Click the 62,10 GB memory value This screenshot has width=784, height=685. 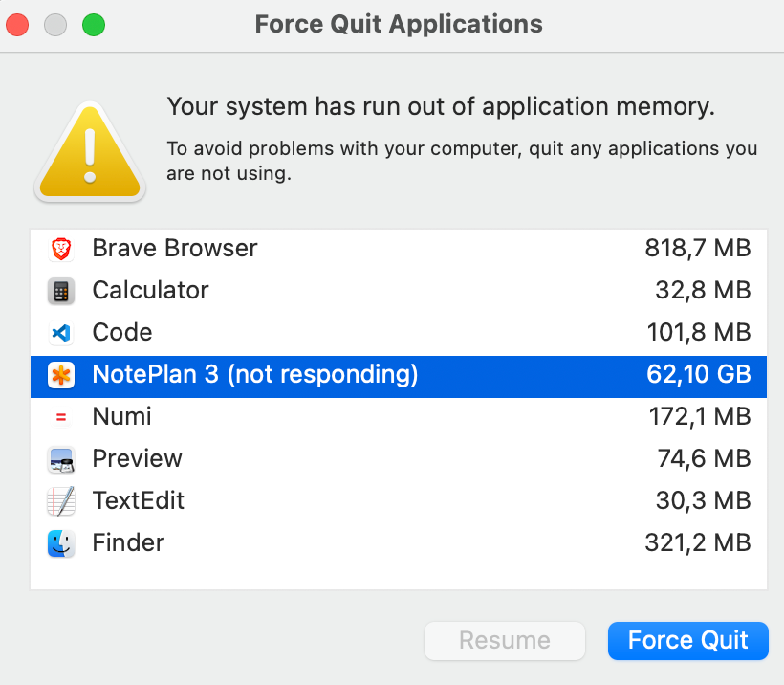coord(699,374)
